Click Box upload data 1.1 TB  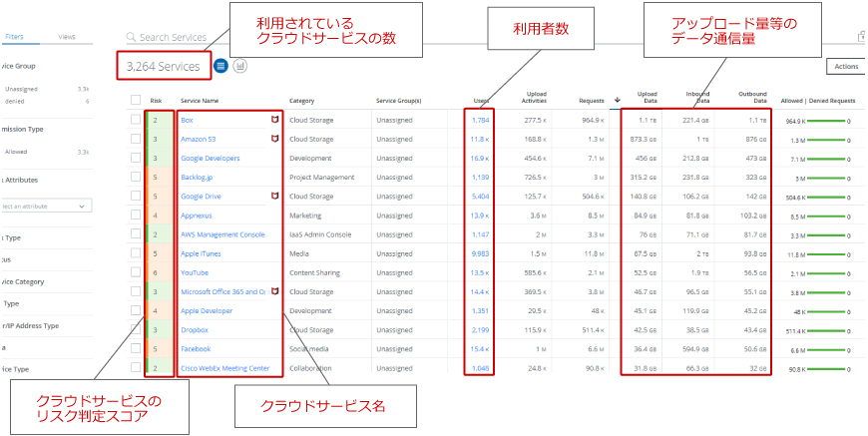pyautogui.click(x=648, y=120)
